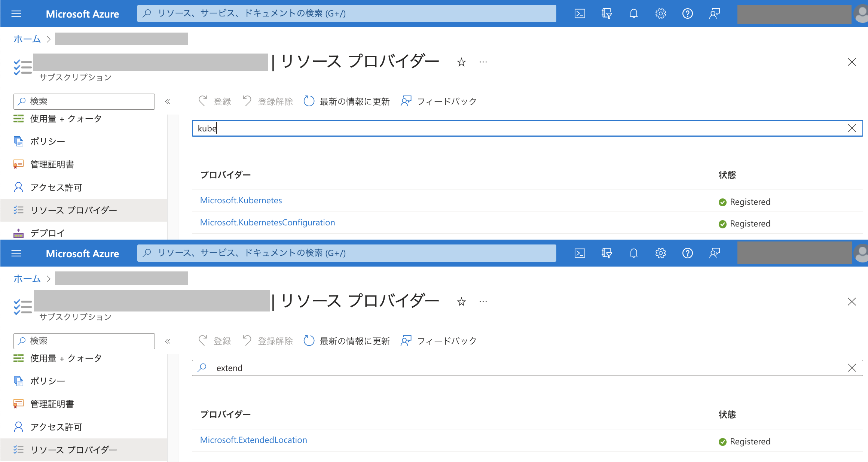
Task: Open Microsoft.ExtendedLocation provider link
Action: (254, 440)
